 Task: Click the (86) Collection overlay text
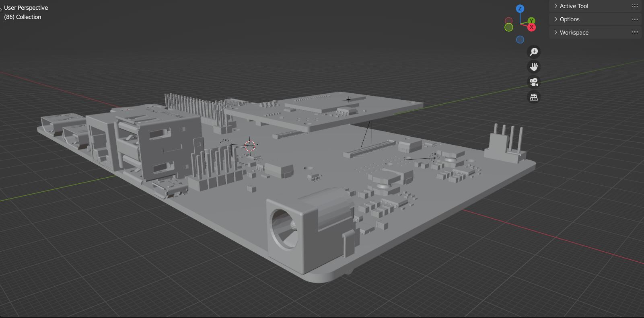[23, 17]
